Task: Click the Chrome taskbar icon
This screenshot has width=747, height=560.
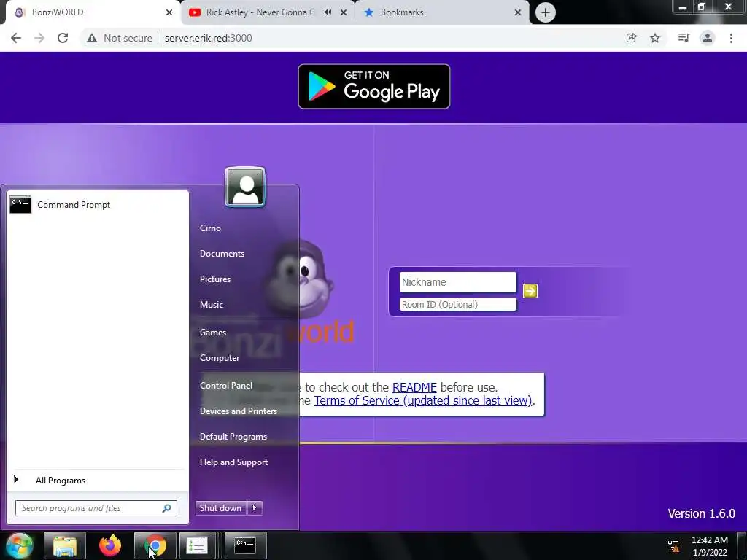Action: [155, 545]
